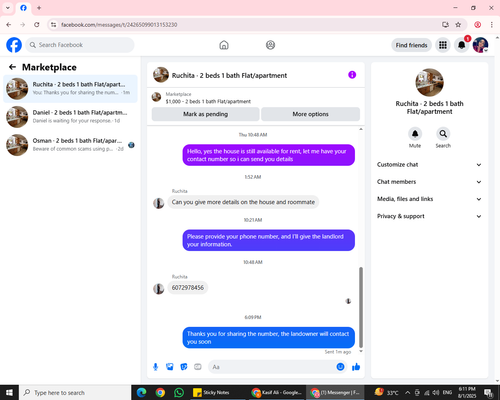Expand Customize chat section
The width and height of the screenshot is (500, 400).
[429, 165]
